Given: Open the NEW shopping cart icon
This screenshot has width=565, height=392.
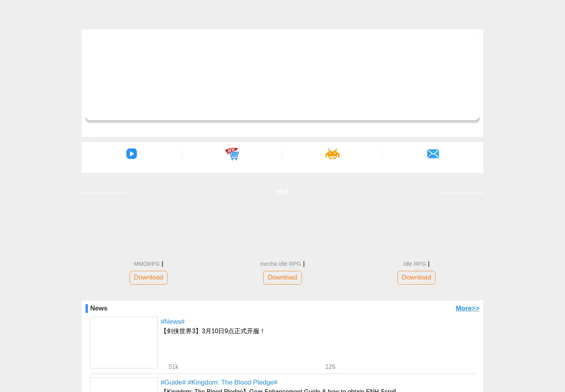Looking at the screenshot, I should pos(232,154).
